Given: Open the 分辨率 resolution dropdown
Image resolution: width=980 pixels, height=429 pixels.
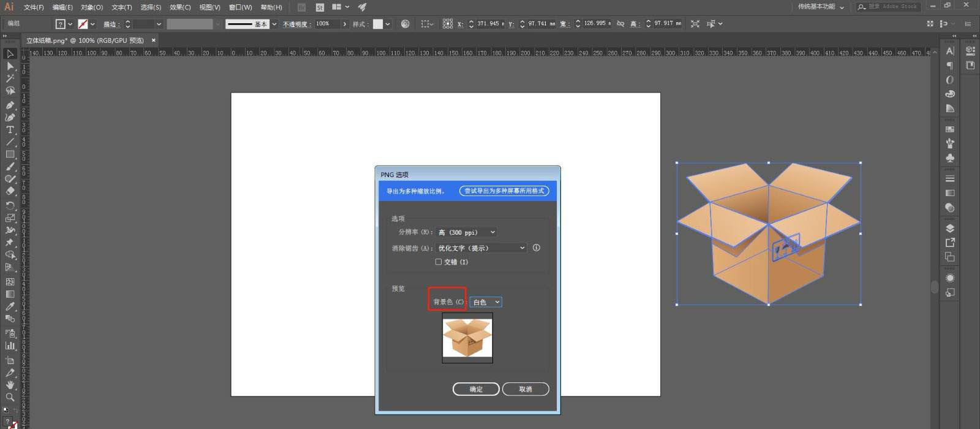Looking at the screenshot, I should pyautogui.click(x=466, y=232).
